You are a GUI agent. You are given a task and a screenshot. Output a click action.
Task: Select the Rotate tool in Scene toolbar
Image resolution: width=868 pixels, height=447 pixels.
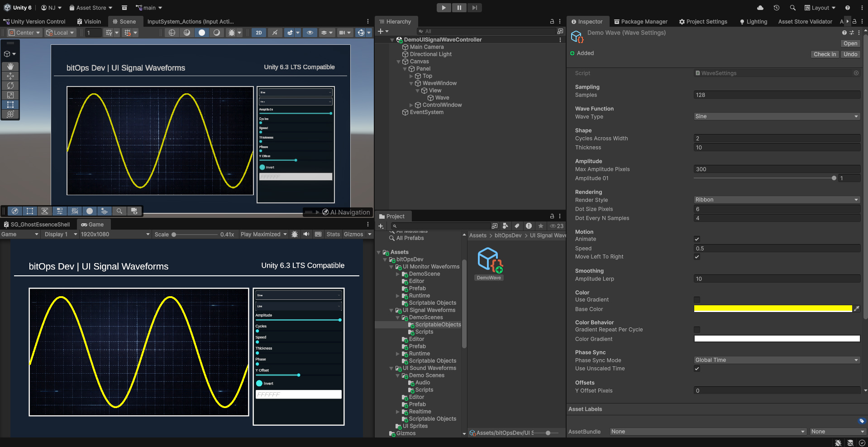[10, 86]
